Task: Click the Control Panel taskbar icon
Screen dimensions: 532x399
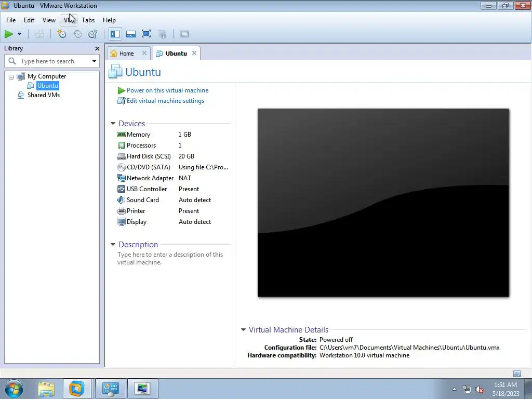Action: pos(110,389)
